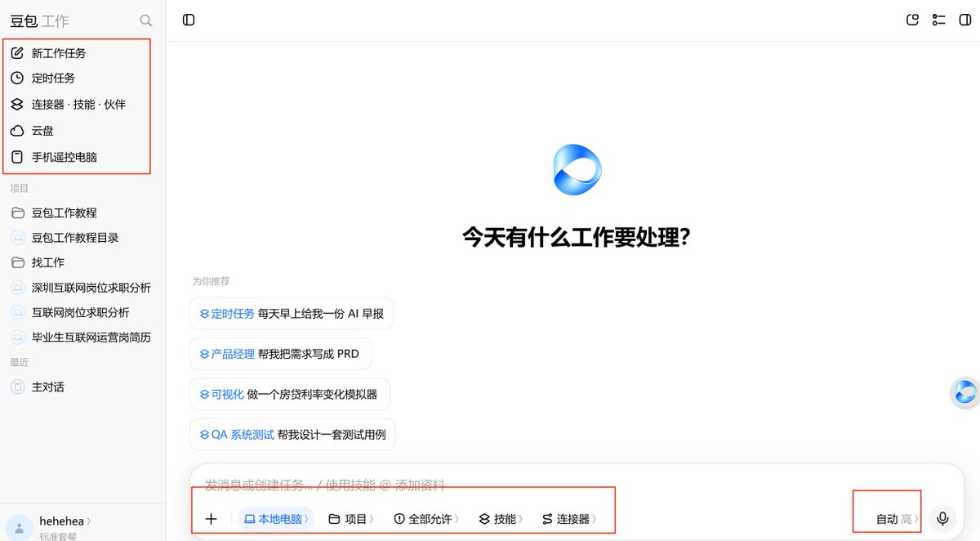Click the 最近 section header in the sidebar

[20, 362]
